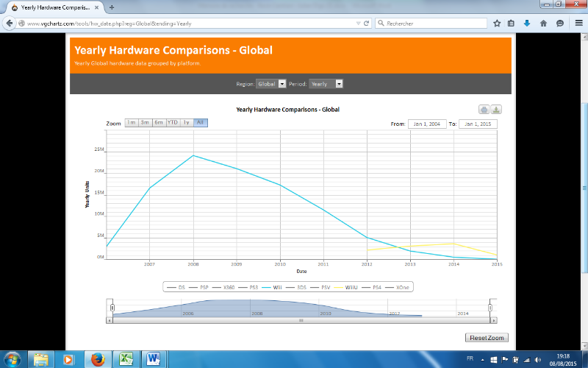The image size is (588, 368).
Task: Grab left navigator range handle
Action: coord(112,308)
